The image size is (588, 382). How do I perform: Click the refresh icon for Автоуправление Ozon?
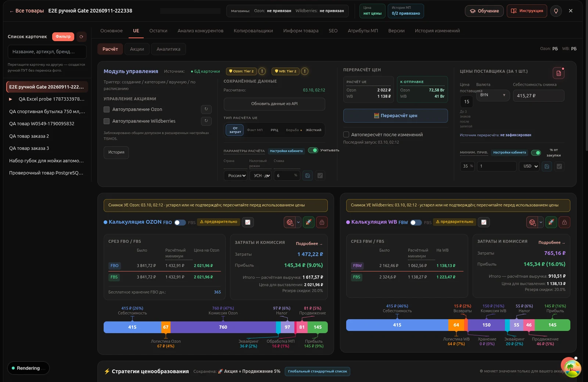[206, 109]
